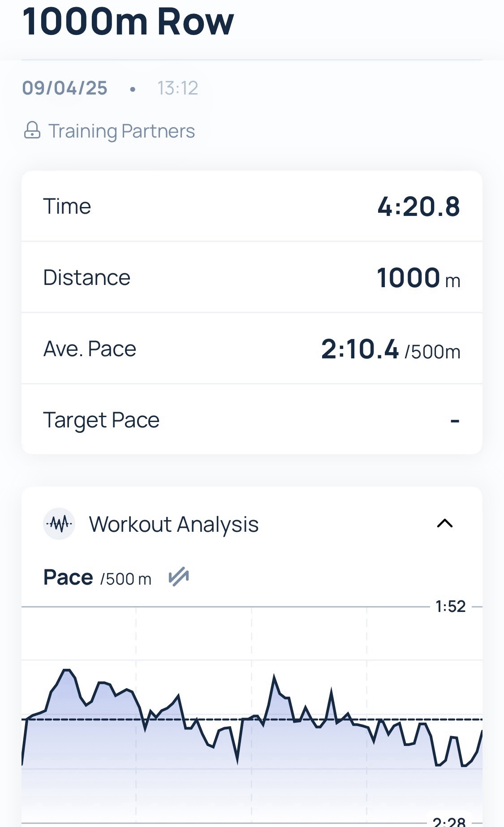Tap the Ave. Pace value 2:10.4
This screenshot has width=504, height=827.
point(360,349)
